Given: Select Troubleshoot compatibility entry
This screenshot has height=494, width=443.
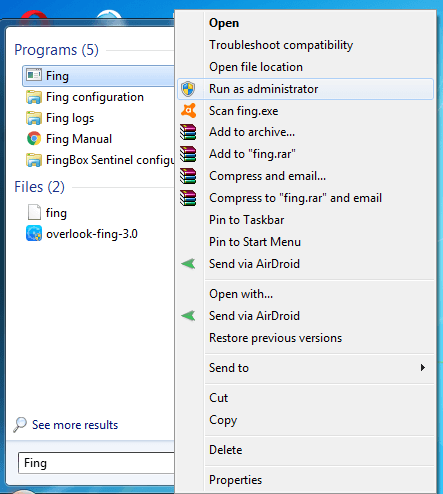Looking at the screenshot, I should [281, 45].
